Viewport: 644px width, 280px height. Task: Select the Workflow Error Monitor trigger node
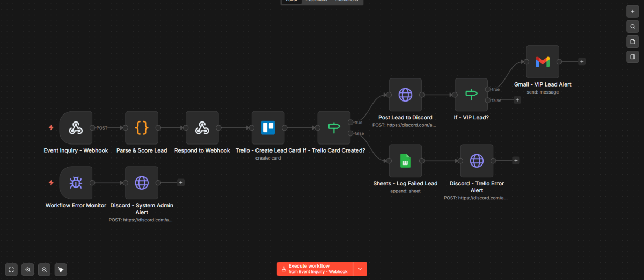pyautogui.click(x=76, y=183)
